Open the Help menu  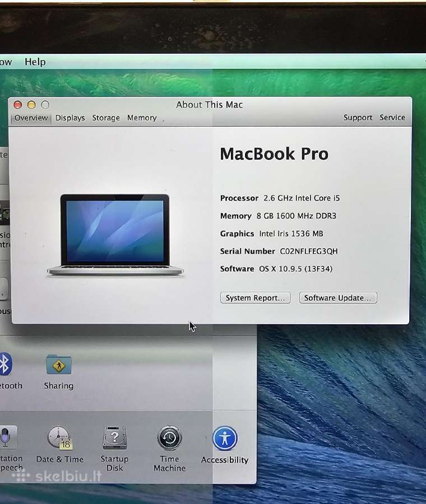pos(35,62)
